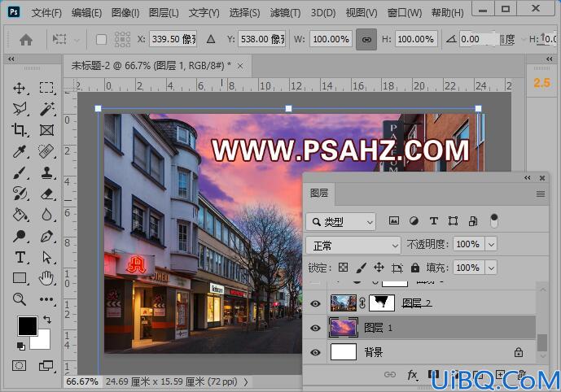561x392 pixels.
Task: Select the Frame tool
Action: tap(47, 130)
